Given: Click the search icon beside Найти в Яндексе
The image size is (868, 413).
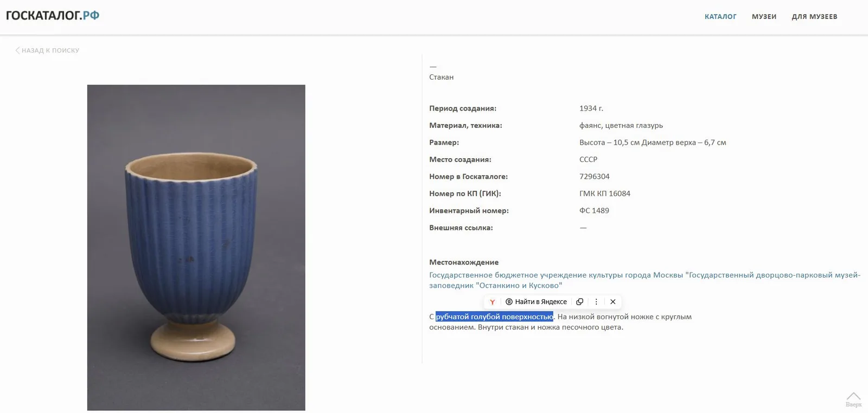Looking at the screenshot, I should click(509, 302).
